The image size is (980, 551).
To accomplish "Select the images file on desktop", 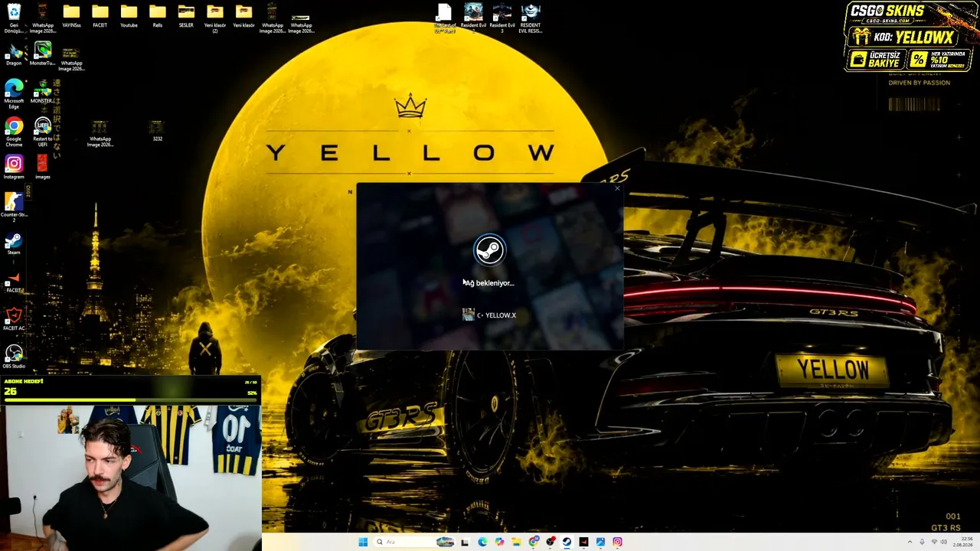I will coord(43,168).
